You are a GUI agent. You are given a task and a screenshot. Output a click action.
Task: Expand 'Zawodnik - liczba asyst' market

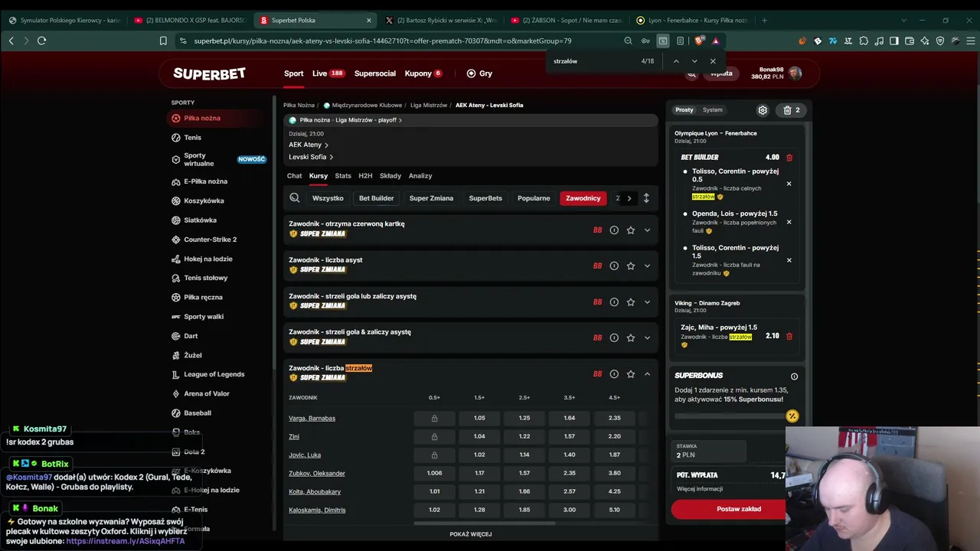pyautogui.click(x=647, y=266)
